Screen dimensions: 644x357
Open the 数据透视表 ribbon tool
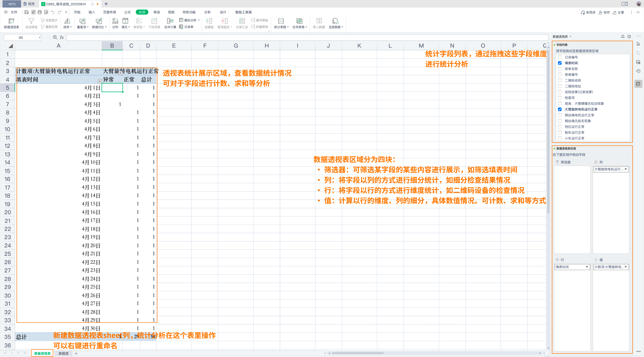(11, 23)
